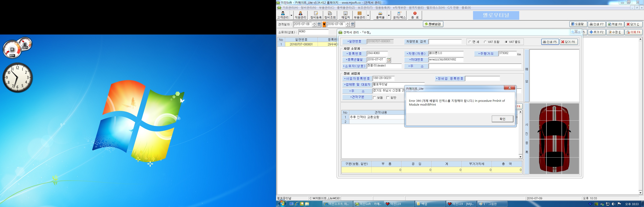Image resolution: width=644 pixels, height=207 pixels.
Task: Open the 정비관리(N) menu
Action: [x=308, y=8]
